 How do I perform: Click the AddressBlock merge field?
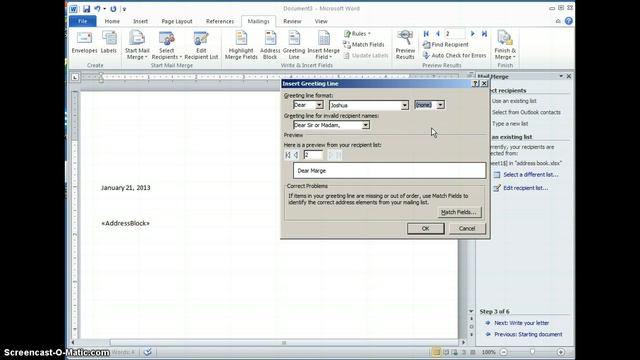click(125, 223)
